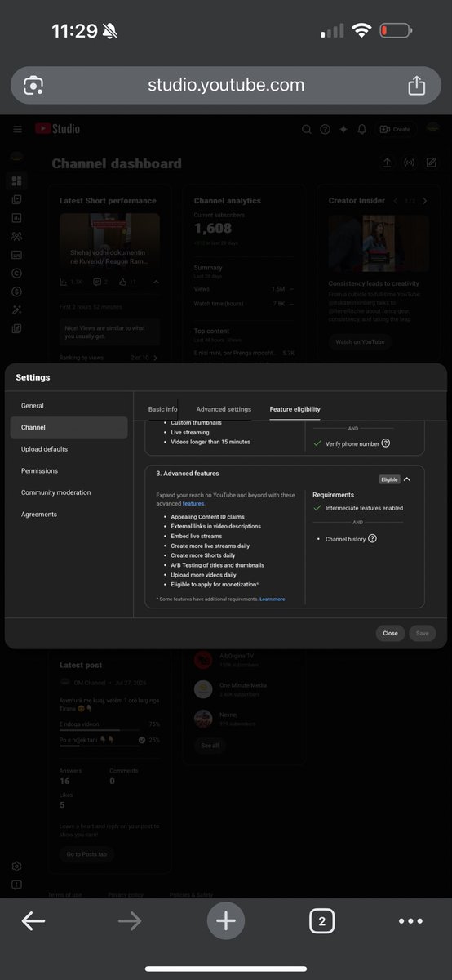
Task: Open the Content icon in left sidebar
Action: tap(17, 199)
